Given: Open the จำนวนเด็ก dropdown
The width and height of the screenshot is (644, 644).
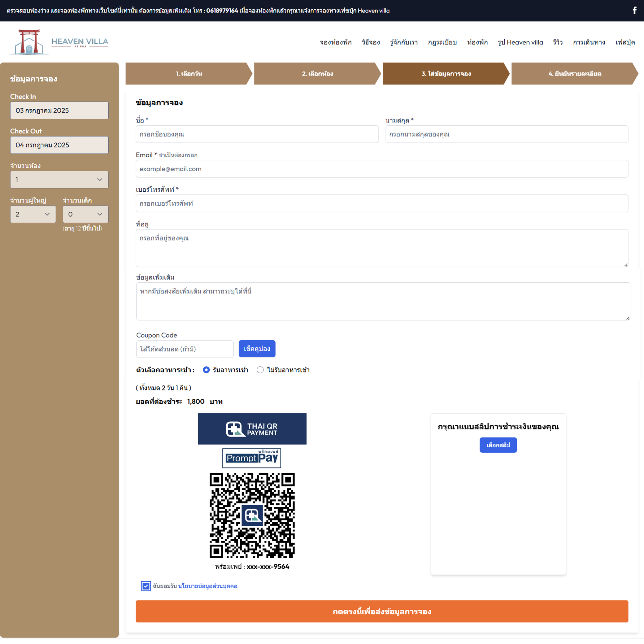Looking at the screenshot, I should click(x=86, y=214).
